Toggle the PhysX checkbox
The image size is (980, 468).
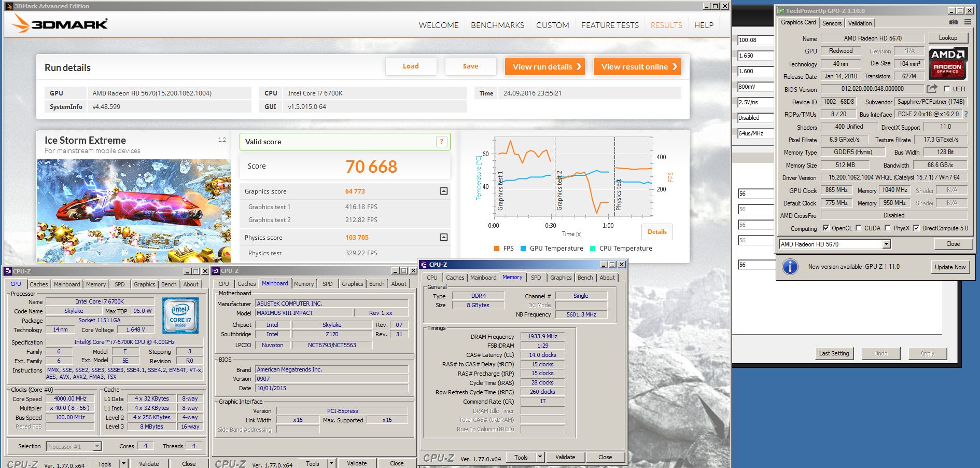tap(888, 228)
